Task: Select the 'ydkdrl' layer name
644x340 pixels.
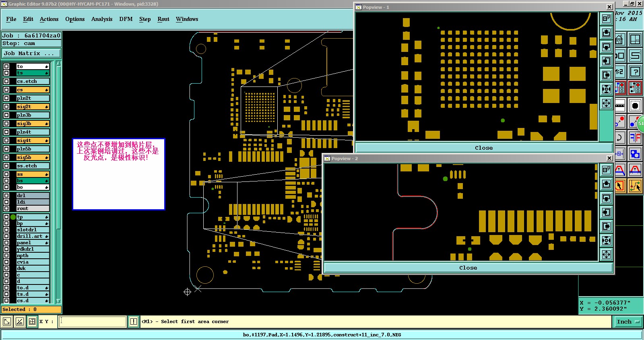Action: (33, 249)
